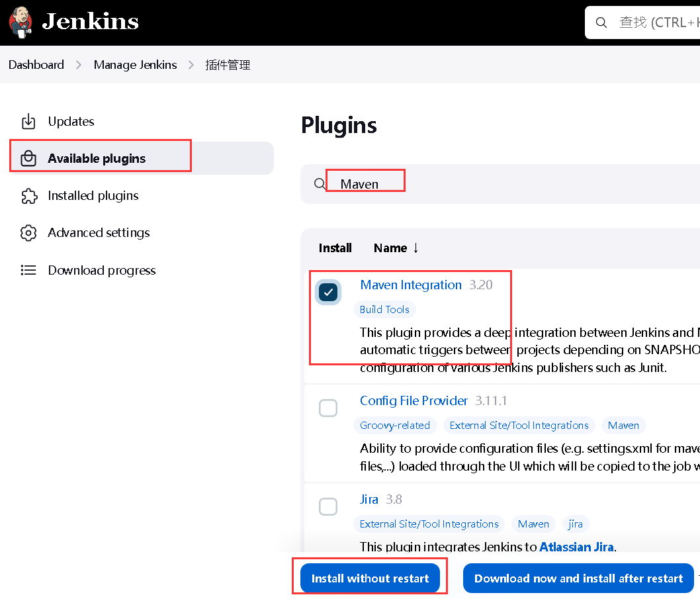Select Available plugins in sidebar
700x599 pixels.
142,158
